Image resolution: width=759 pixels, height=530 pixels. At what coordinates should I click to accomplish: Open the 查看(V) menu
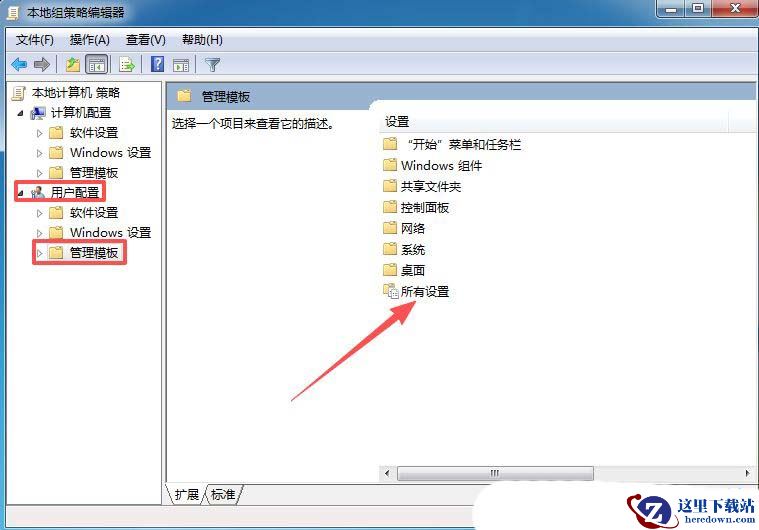click(x=146, y=40)
